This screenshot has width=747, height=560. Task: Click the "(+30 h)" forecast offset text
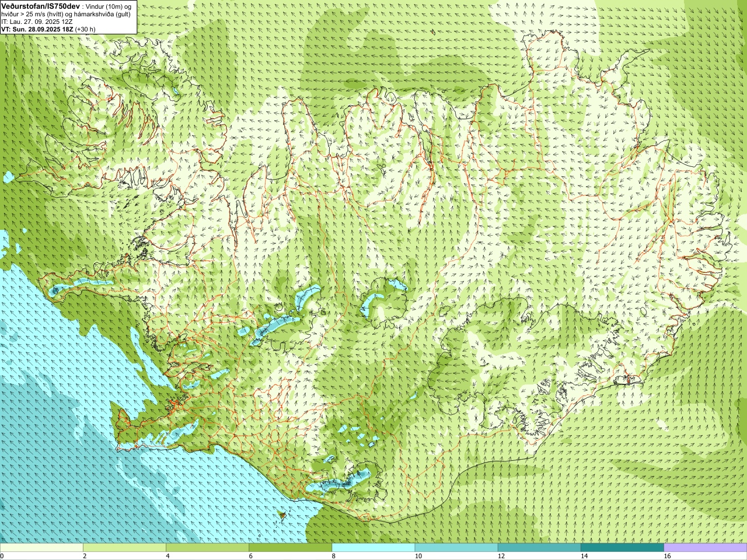pyautogui.click(x=85, y=29)
